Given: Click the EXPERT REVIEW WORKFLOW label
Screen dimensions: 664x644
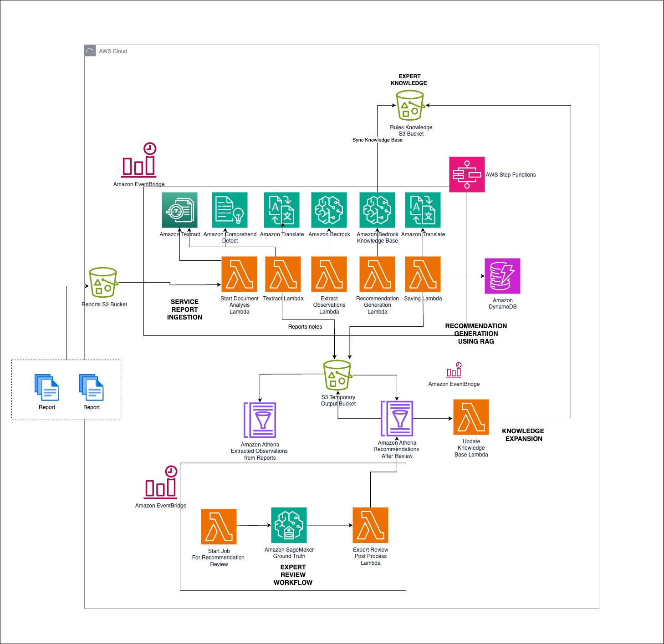Looking at the screenshot, I should pyautogui.click(x=293, y=575).
